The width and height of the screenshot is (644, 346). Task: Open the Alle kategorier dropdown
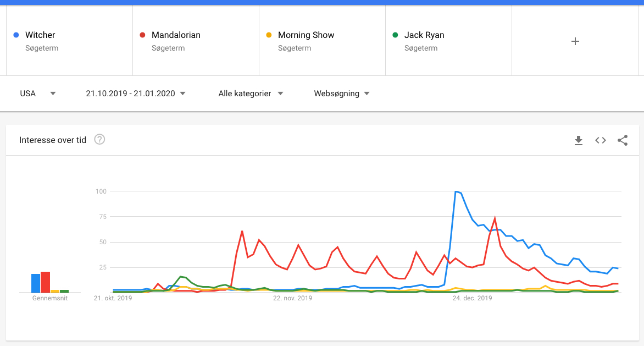251,94
